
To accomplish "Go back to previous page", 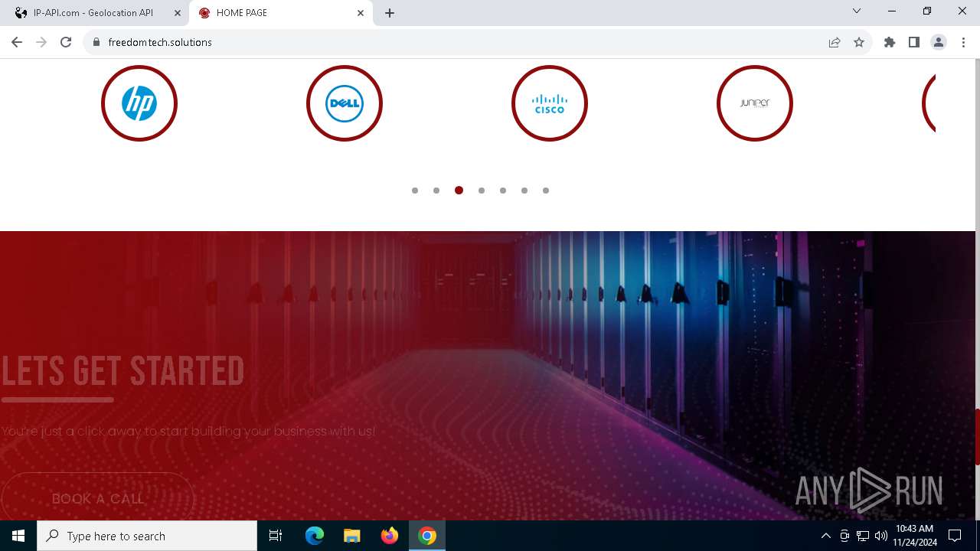I will pyautogui.click(x=18, y=42).
